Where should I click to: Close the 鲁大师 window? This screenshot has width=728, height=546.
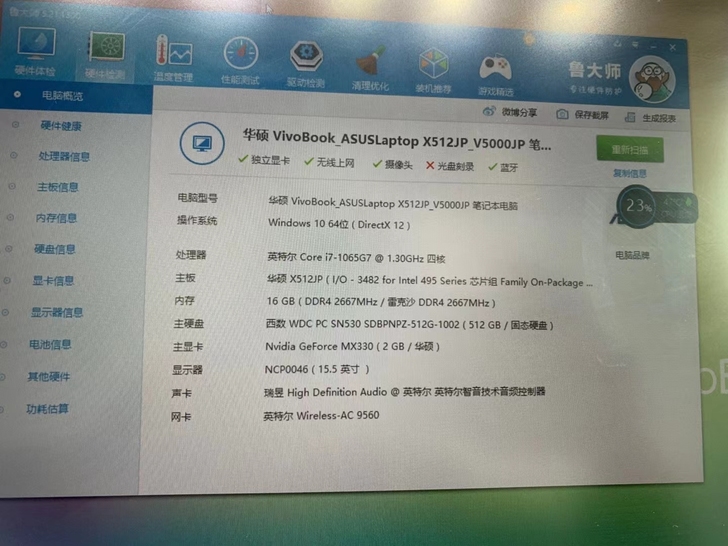tap(672, 47)
